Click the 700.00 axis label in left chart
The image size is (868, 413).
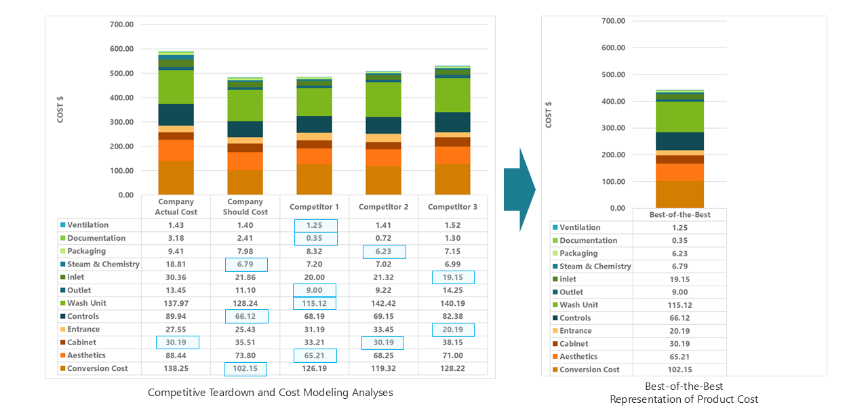pos(121,24)
